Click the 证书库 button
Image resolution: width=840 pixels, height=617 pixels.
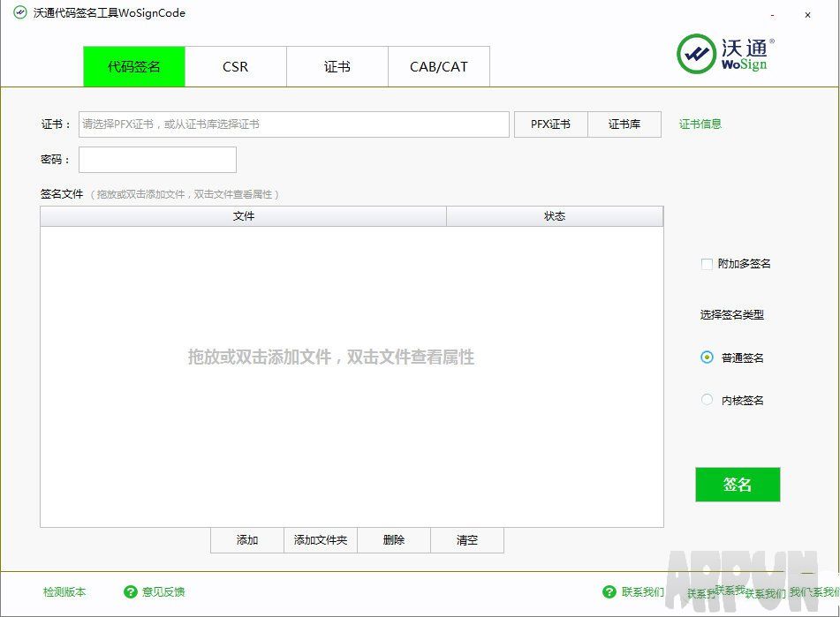[624, 124]
